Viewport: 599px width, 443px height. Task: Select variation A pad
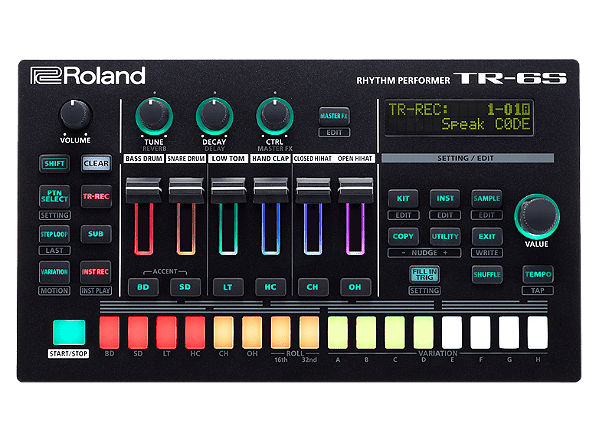coord(338,332)
